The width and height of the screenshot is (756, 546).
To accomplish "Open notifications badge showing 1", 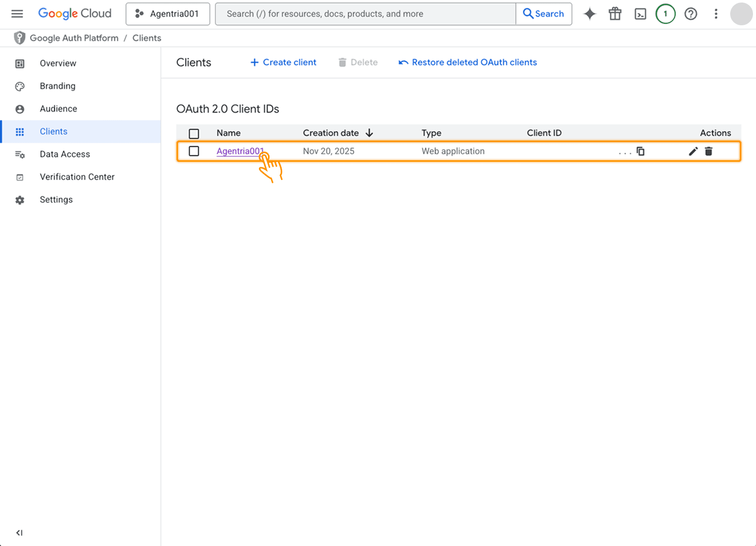I will (x=665, y=14).
